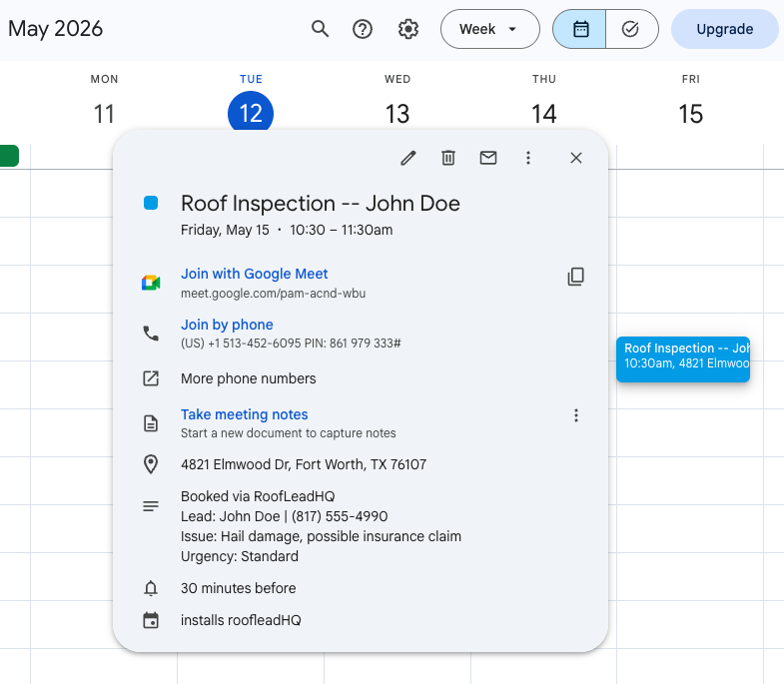The image size is (784, 684).
Task: Click the meeting notes document icon
Action: pos(151,423)
